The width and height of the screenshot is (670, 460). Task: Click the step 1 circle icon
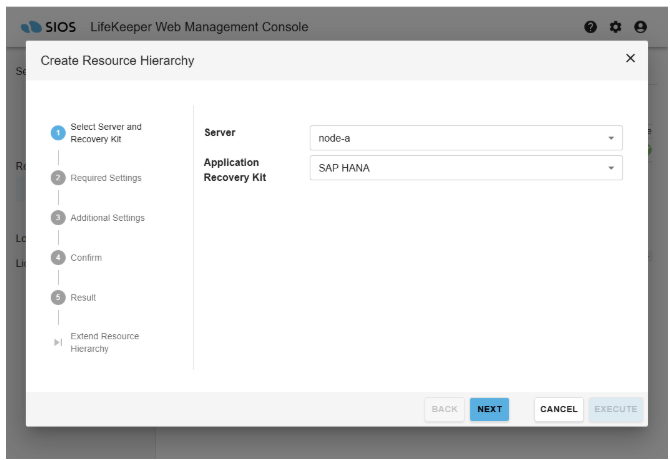point(58,132)
